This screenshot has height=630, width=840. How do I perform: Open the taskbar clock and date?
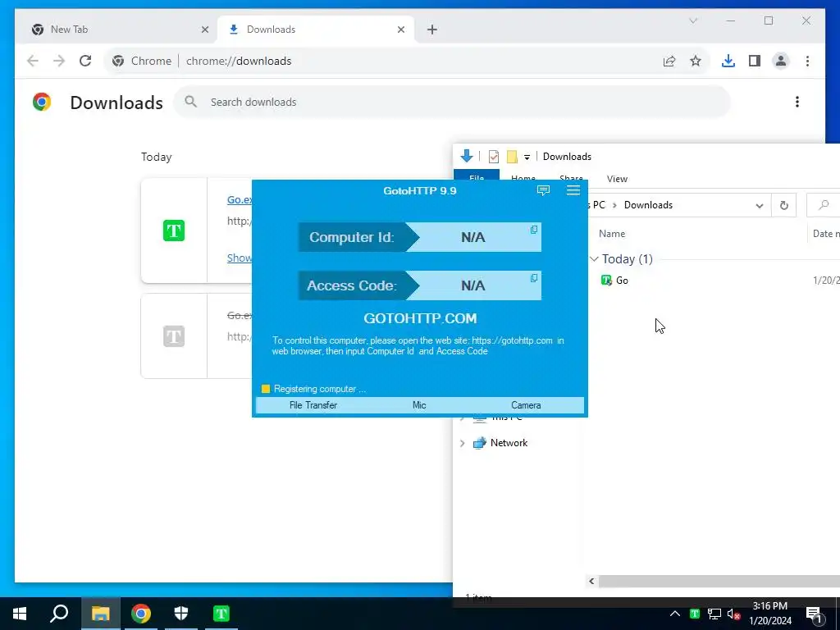[769, 614]
